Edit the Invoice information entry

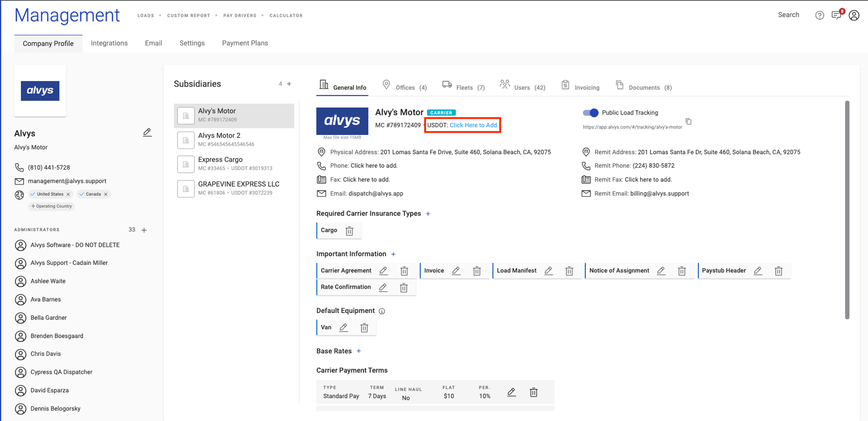click(456, 271)
